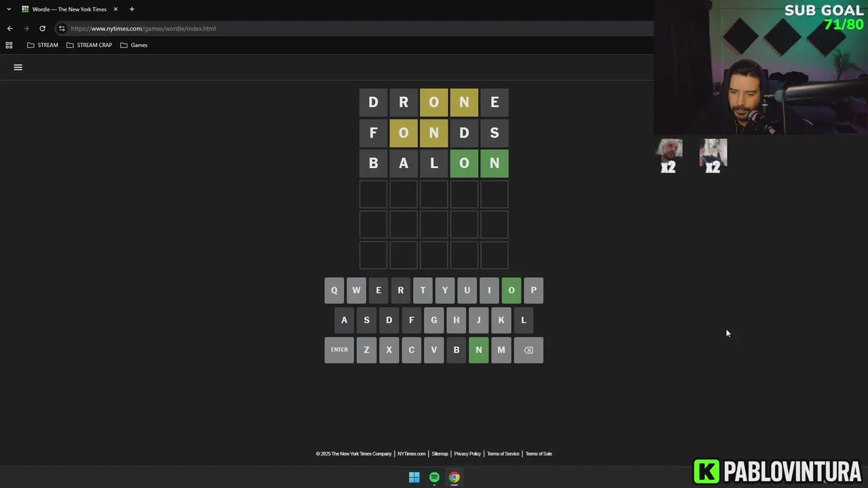
Task: Open the Terms of Sale link
Action: (538, 453)
